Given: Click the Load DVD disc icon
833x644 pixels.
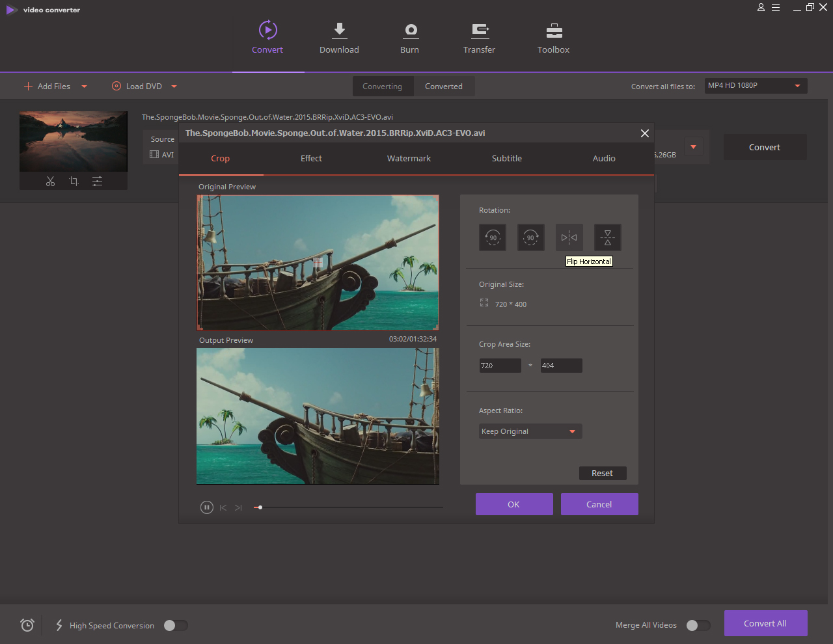Looking at the screenshot, I should [116, 86].
